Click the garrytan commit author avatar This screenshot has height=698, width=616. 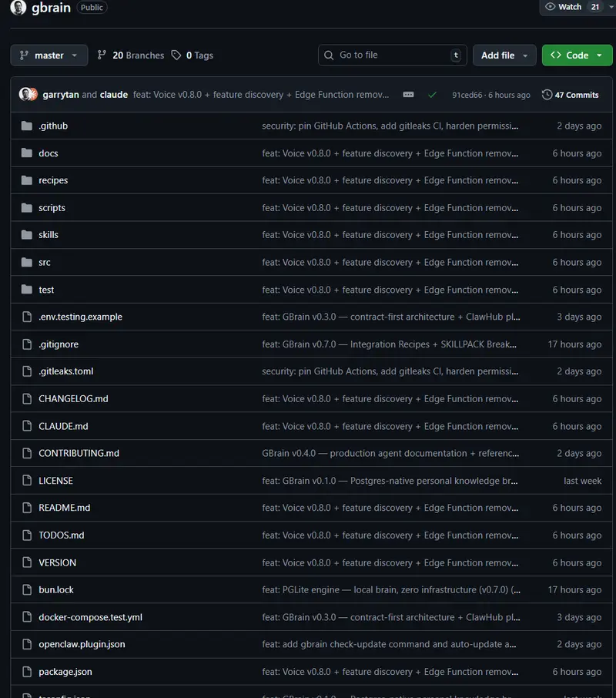25,94
